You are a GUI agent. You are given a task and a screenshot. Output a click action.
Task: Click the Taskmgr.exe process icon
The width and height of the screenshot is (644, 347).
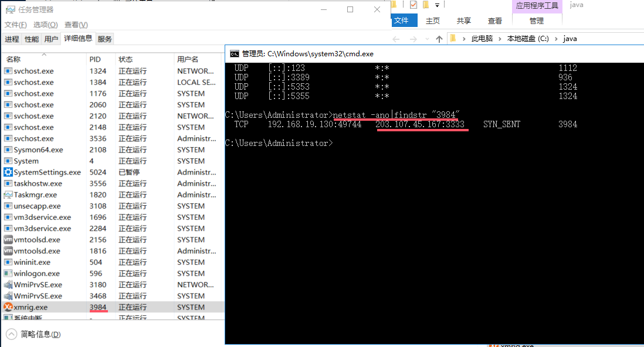(8, 195)
